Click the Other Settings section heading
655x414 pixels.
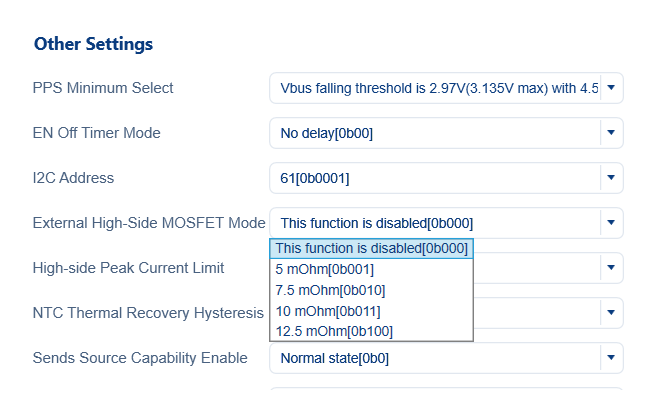(x=93, y=44)
